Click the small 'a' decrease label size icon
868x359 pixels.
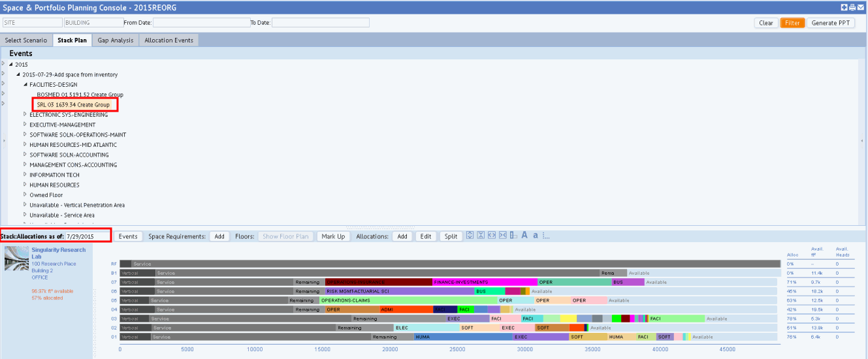point(536,236)
